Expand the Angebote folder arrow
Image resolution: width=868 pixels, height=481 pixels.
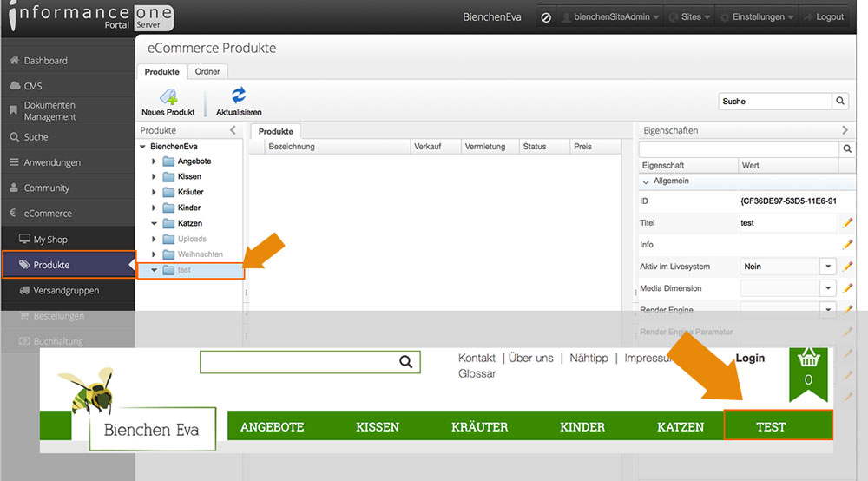(x=154, y=161)
